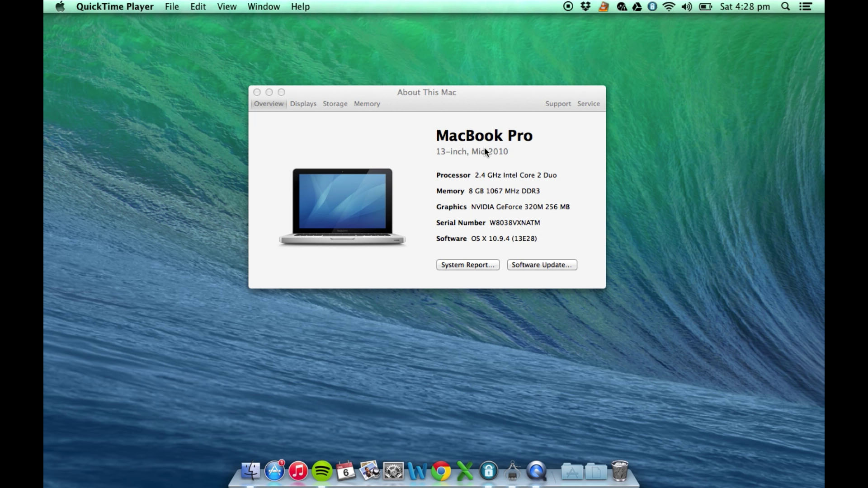Open the blue padlock app in dock
This screenshot has width=868, height=488.
point(489,471)
